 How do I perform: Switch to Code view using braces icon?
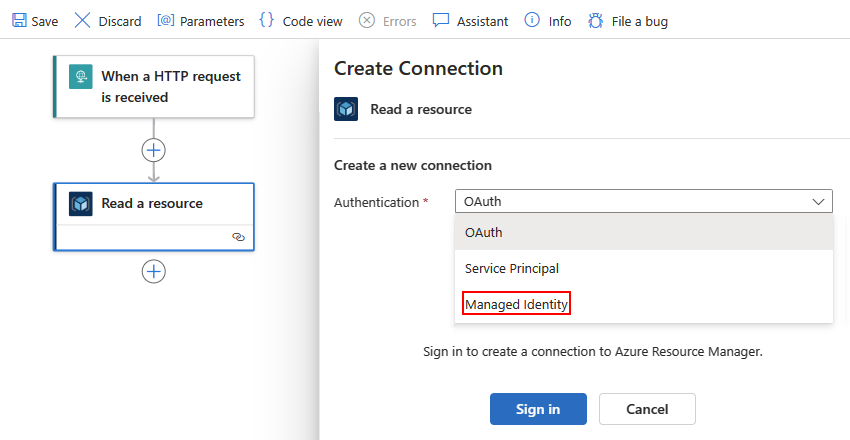[x=266, y=21]
